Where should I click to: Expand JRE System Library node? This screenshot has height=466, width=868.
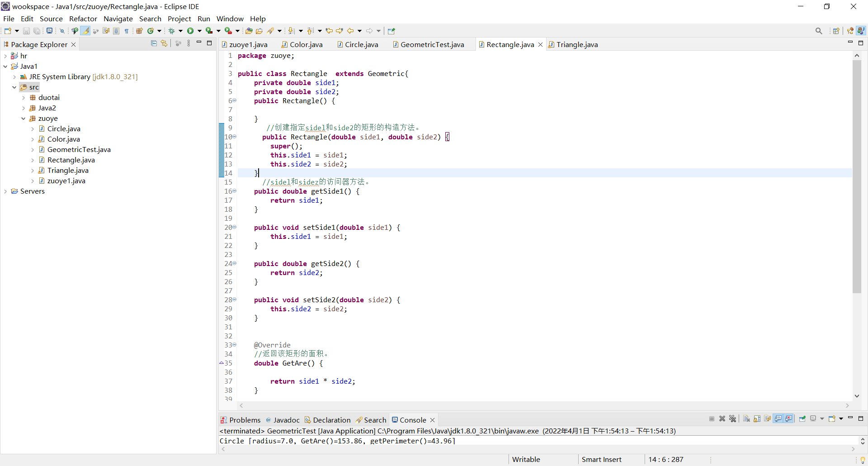tap(14, 77)
